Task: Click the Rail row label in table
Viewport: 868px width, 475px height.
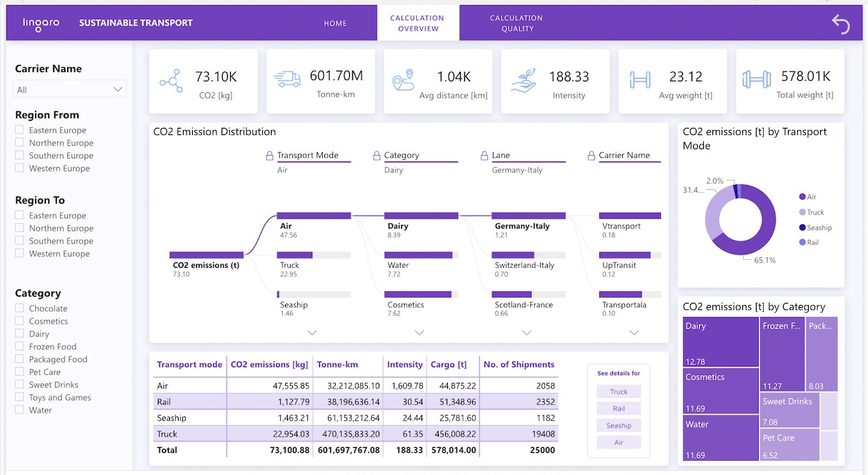Action: 163,401
